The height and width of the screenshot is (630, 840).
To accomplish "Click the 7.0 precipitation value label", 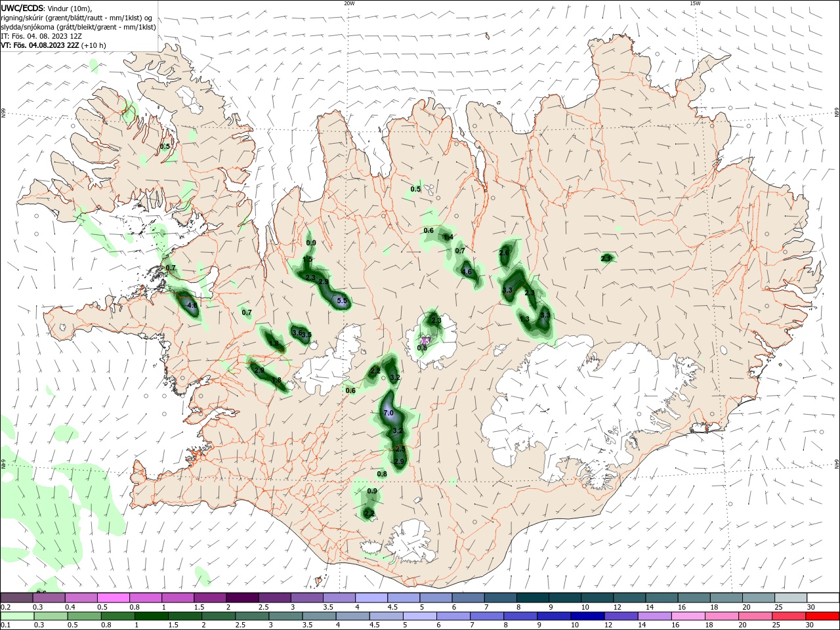I will (x=388, y=413).
